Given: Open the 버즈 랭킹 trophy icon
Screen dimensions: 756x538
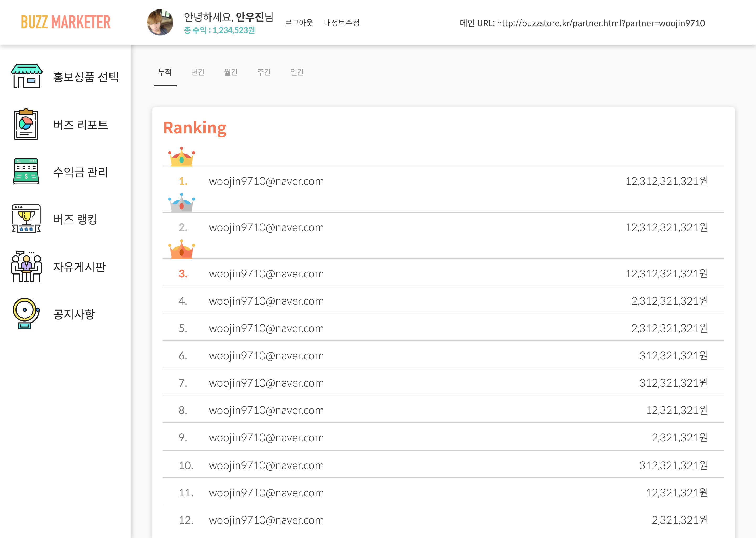Looking at the screenshot, I should click(26, 219).
